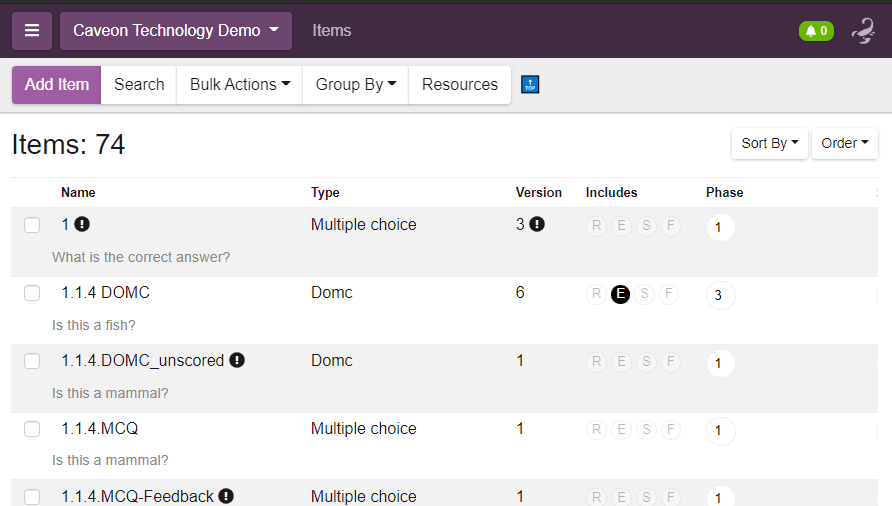Viewport: 892px width, 506px height.
Task: Click the F badge in item 1 row
Action: pos(671,226)
